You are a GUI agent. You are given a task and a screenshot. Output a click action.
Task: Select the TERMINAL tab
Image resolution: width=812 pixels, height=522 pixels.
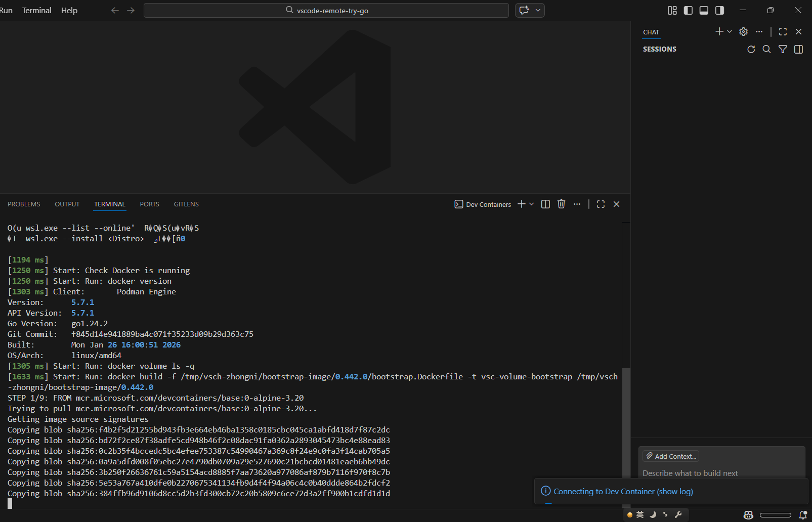click(x=110, y=204)
